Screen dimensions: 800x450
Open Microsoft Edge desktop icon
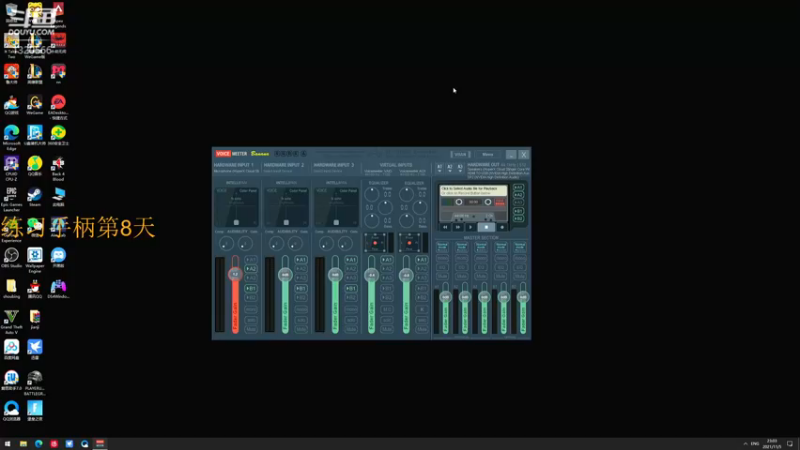click(x=11, y=137)
